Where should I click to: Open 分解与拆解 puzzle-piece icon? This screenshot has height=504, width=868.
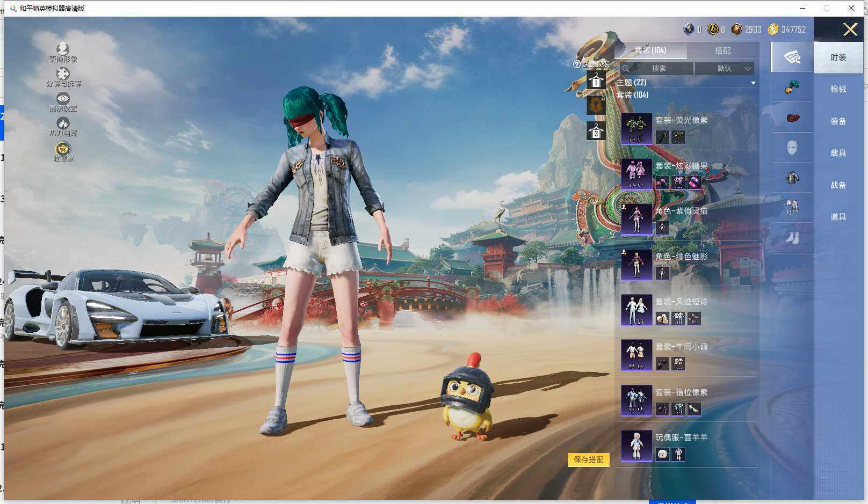point(63,74)
